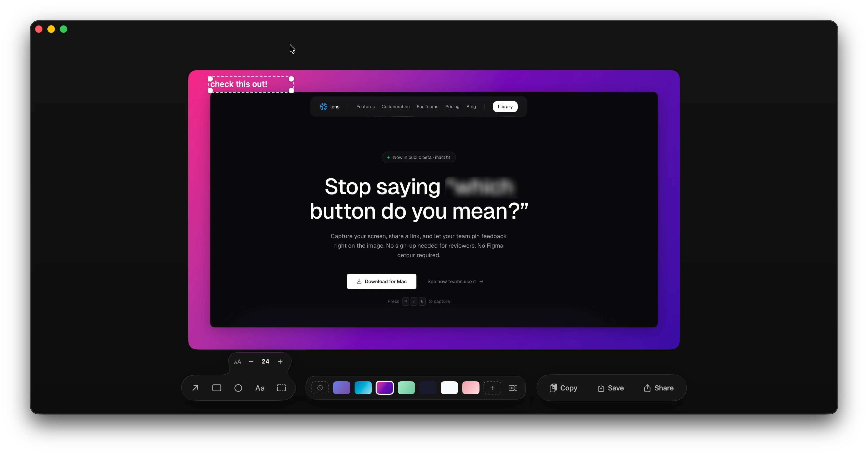Select the arrow annotation tool

[195, 388]
